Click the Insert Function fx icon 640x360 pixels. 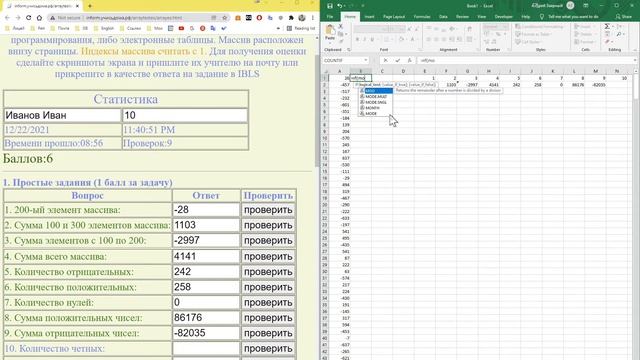(x=409, y=60)
